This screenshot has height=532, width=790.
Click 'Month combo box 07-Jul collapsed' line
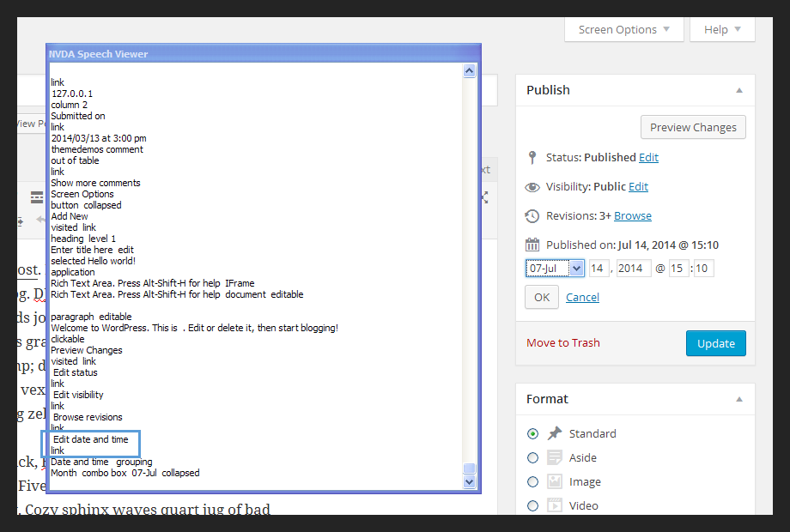(x=125, y=473)
